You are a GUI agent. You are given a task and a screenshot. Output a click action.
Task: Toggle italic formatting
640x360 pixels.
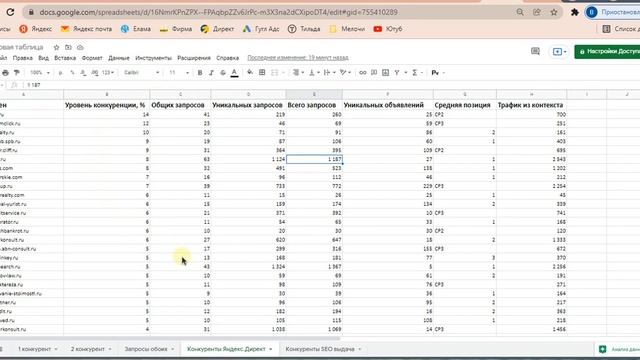(211, 73)
